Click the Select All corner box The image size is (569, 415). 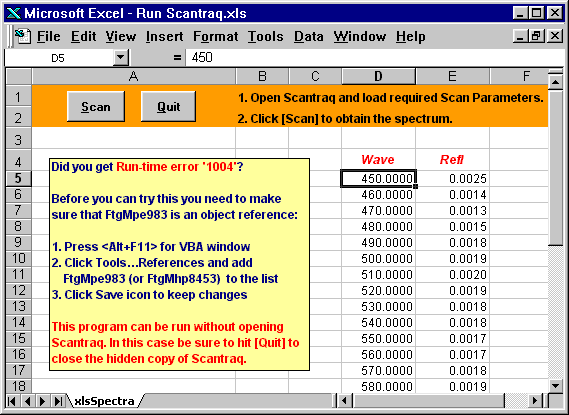pyautogui.click(x=19, y=77)
